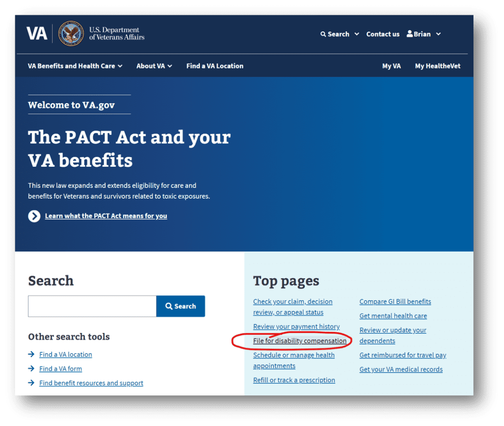
Task: Click arrow icon next to Find a VA form
Action: point(31,368)
